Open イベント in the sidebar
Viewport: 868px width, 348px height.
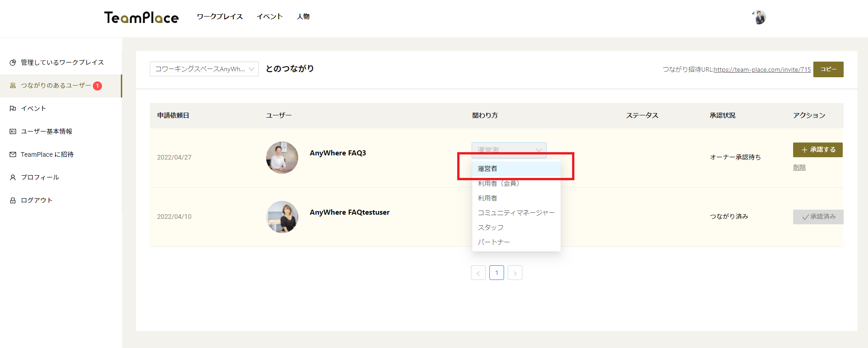(33, 108)
